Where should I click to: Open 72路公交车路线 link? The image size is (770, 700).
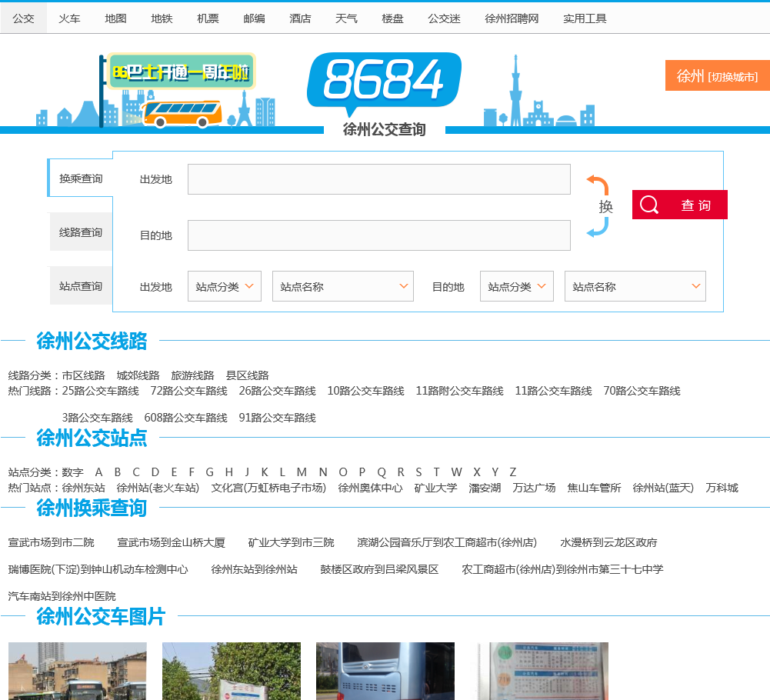pos(188,391)
